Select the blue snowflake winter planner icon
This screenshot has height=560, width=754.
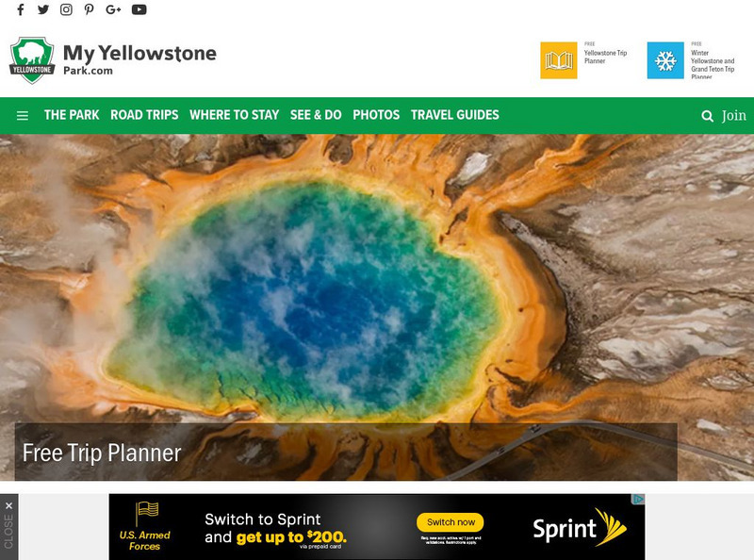[x=665, y=60]
